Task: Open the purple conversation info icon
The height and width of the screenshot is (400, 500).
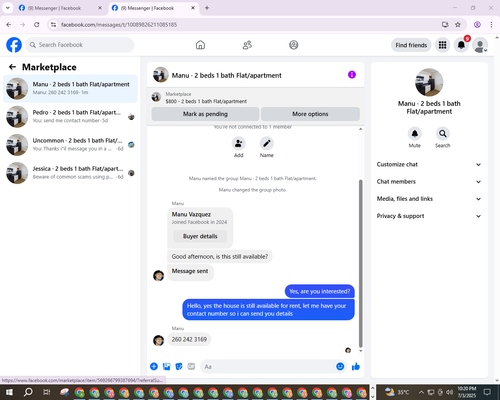Action: point(352,75)
